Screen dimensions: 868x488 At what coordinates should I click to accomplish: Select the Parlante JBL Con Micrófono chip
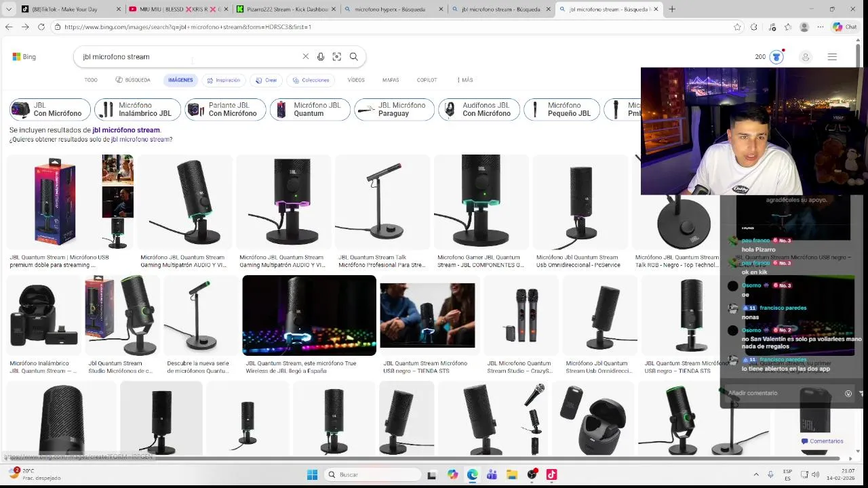[x=226, y=109]
